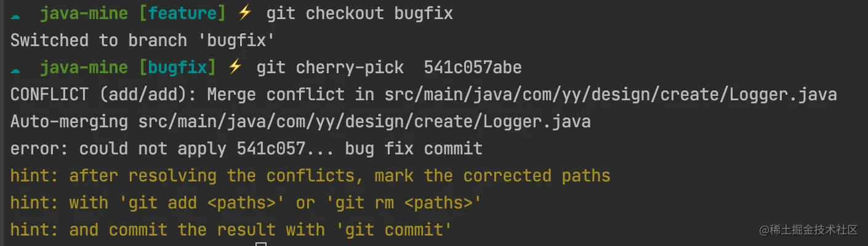This screenshot has height=246, width=868.
Task: Click 'bug fix commit' message text
Action: pos(414,149)
